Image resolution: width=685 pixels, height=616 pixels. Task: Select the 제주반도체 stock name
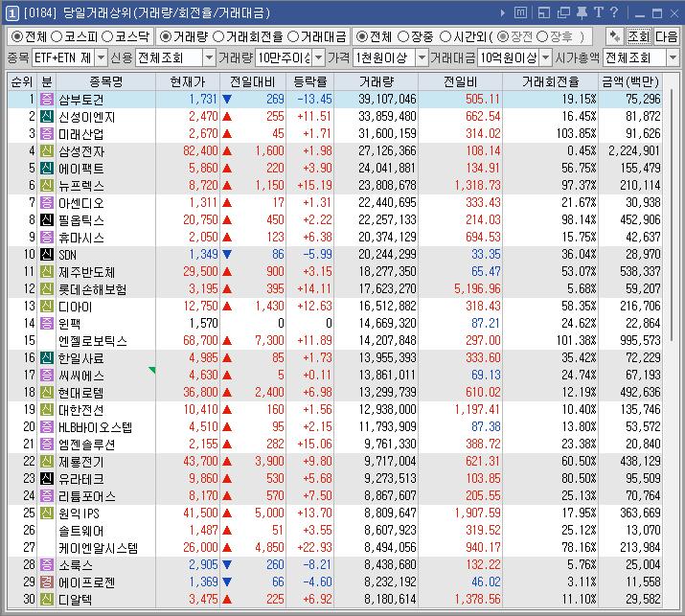click(x=87, y=272)
